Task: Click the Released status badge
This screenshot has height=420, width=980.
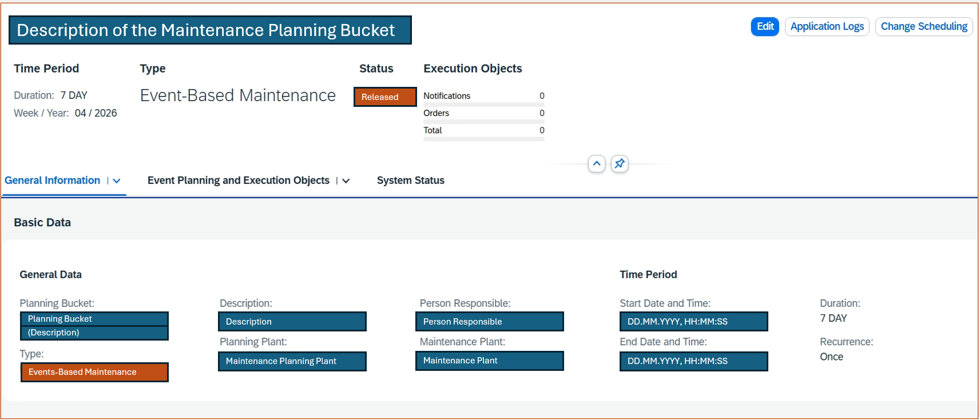Action: tap(384, 97)
